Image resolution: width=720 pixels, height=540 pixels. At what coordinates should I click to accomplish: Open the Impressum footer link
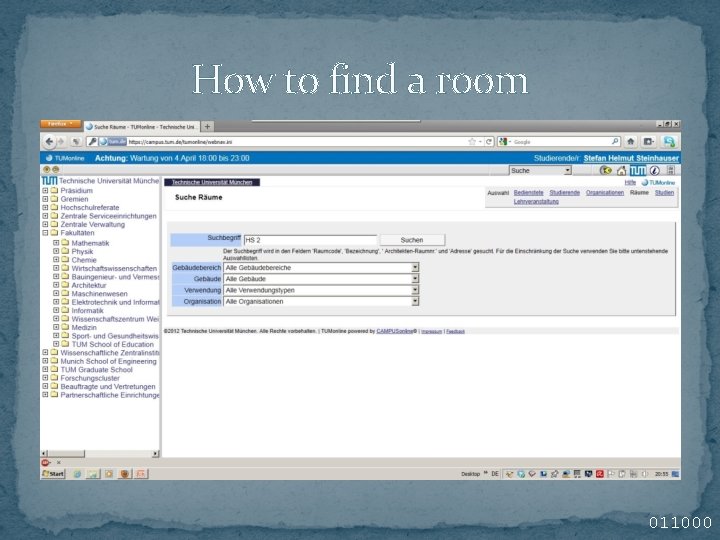(432, 332)
